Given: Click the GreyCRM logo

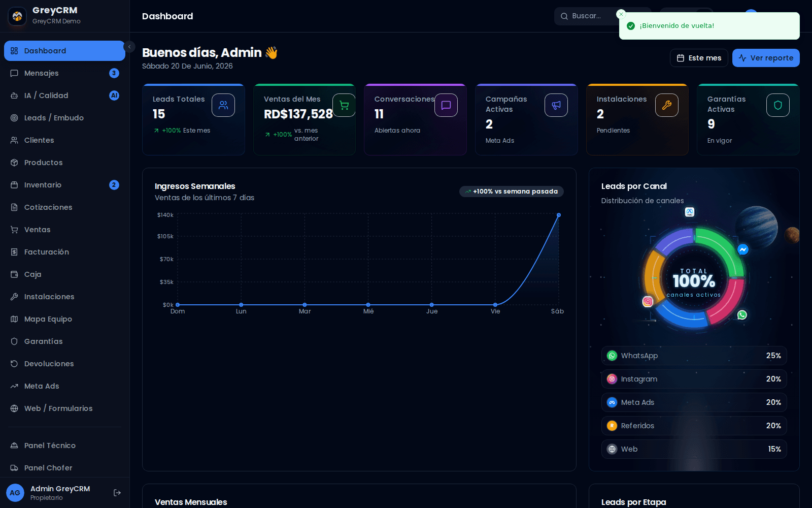Looking at the screenshot, I should pyautogui.click(x=17, y=16).
